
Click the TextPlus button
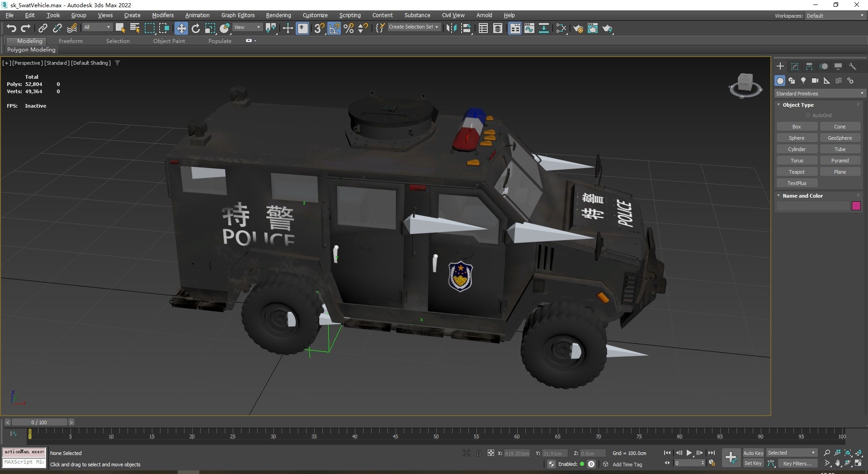pos(797,183)
